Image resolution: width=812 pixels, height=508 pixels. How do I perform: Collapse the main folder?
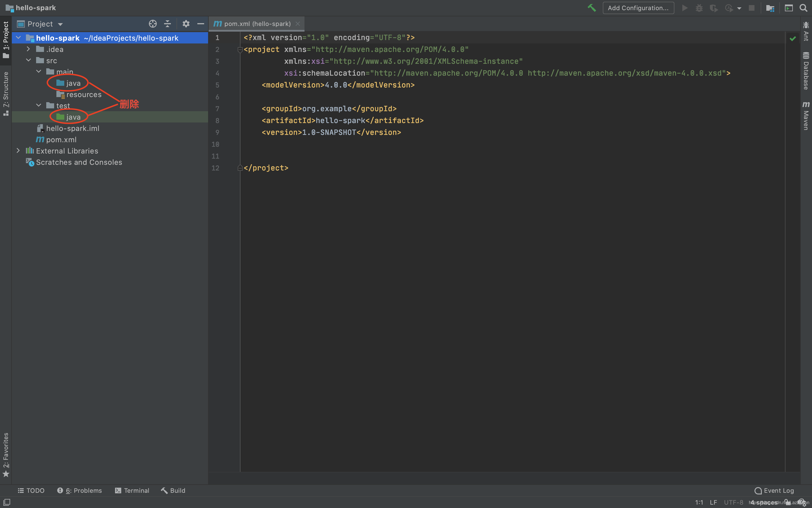[39, 72]
